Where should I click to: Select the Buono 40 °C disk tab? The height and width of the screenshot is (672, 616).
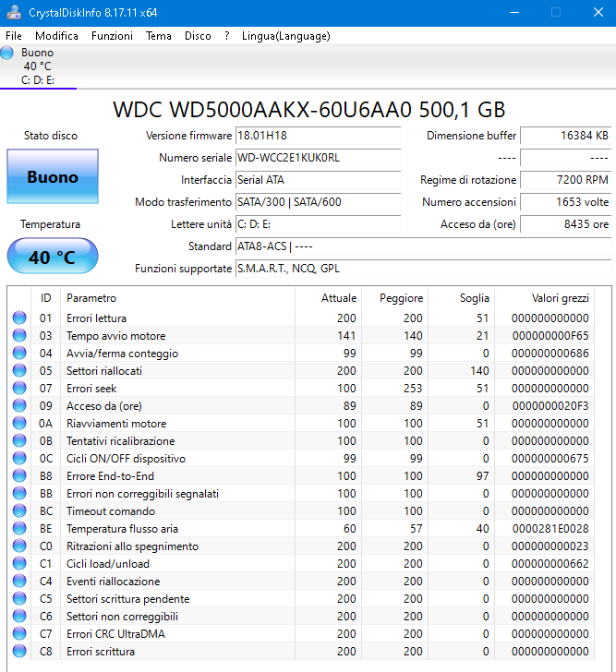pos(38,66)
